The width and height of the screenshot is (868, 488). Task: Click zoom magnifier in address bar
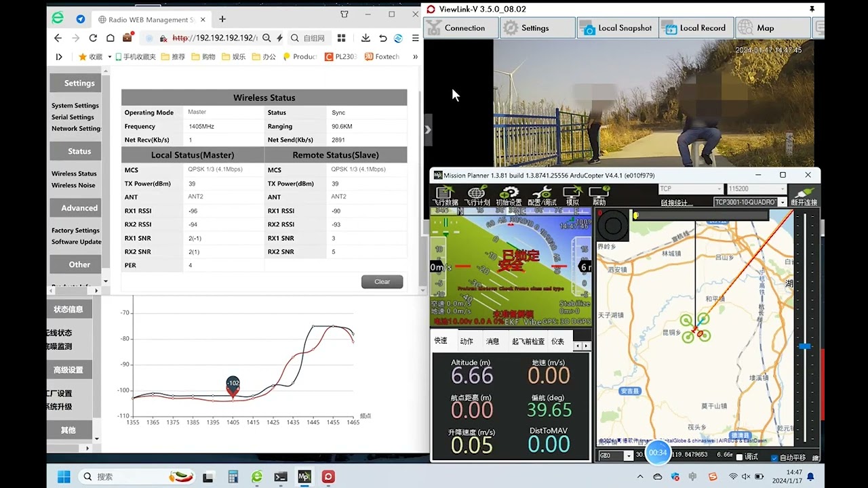(267, 38)
